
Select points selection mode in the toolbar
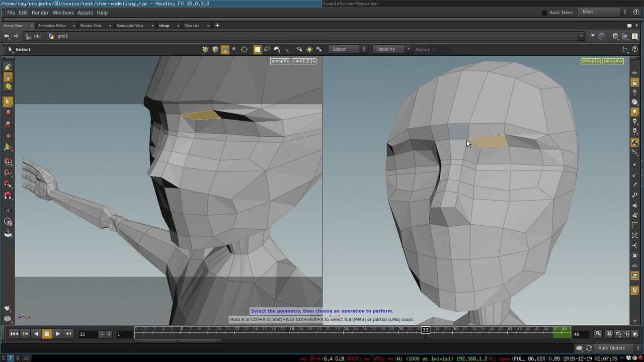pyautogui.click(x=205, y=49)
